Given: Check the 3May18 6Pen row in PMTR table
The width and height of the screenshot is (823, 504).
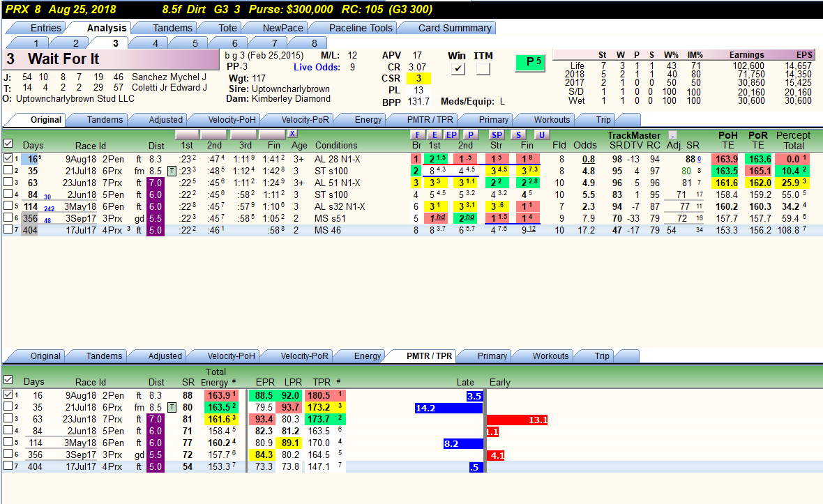Looking at the screenshot, I should (8, 443).
